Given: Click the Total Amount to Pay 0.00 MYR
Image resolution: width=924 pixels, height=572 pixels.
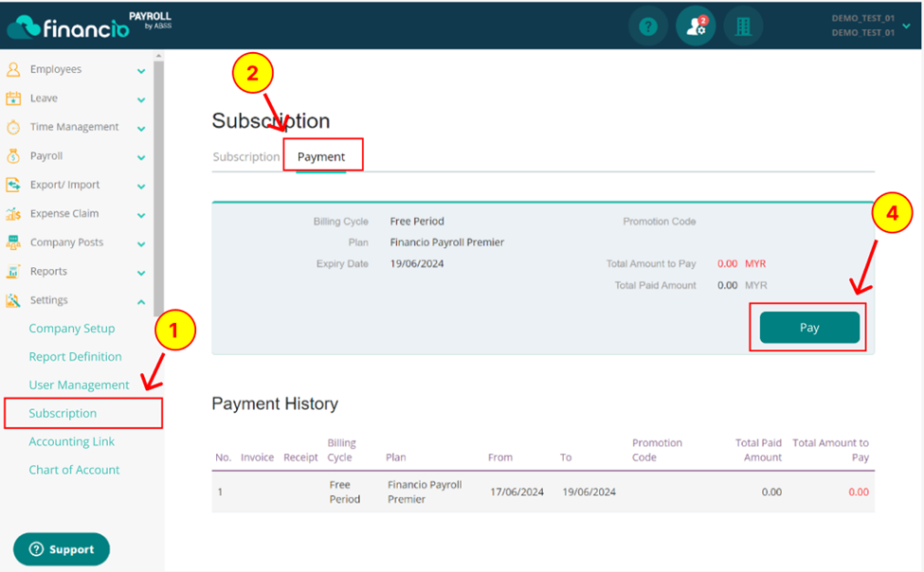Looking at the screenshot, I should (x=741, y=263).
